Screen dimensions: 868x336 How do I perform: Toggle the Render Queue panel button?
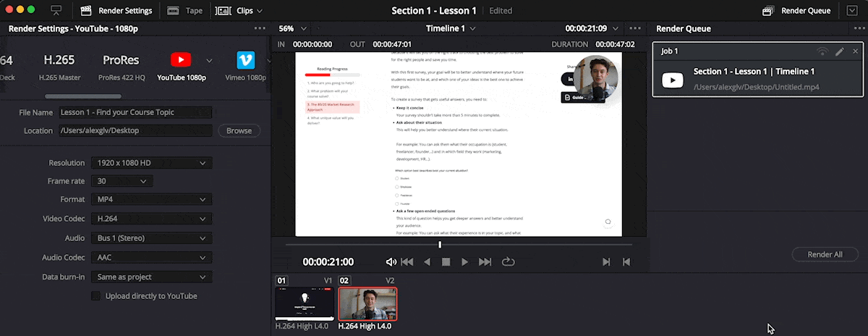797,11
